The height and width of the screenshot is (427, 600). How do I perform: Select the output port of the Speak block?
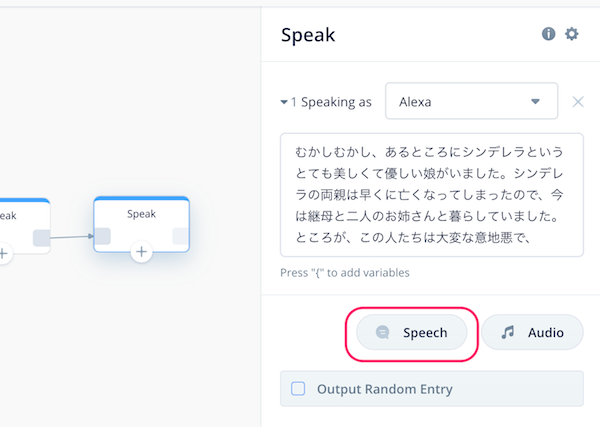[180, 236]
